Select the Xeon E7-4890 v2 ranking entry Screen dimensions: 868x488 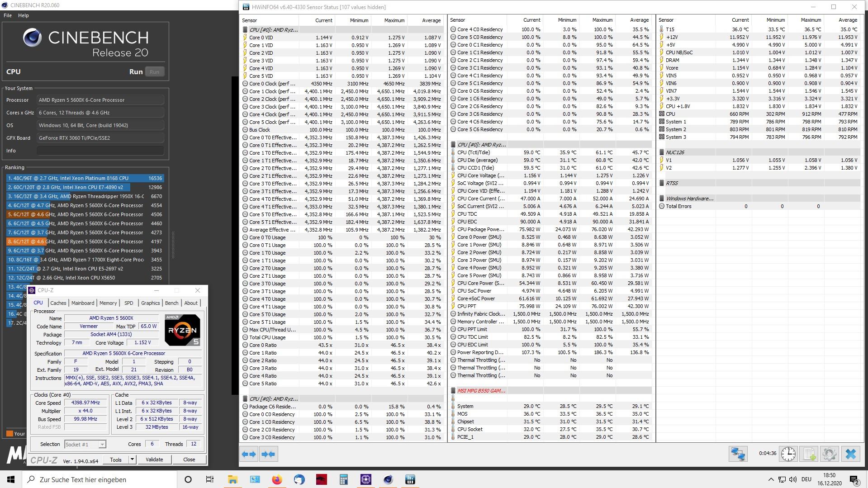tap(85, 187)
